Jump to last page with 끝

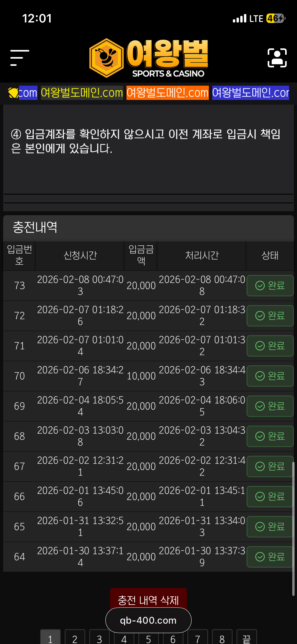(247, 639)
